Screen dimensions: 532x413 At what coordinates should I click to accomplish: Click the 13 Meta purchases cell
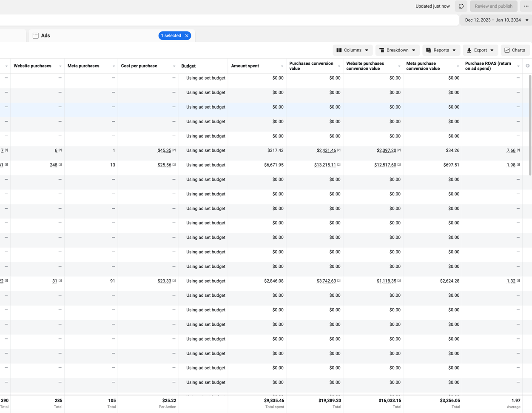point(112,165)
